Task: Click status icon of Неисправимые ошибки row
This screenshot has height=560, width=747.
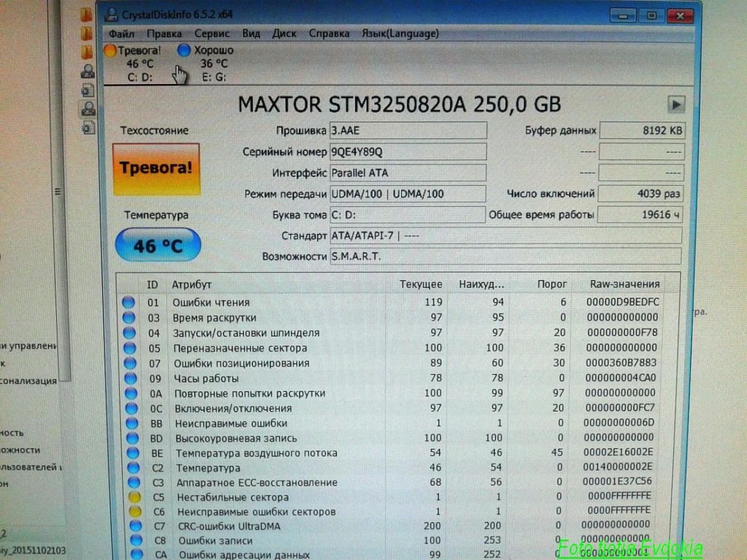Action: [131, 423]
